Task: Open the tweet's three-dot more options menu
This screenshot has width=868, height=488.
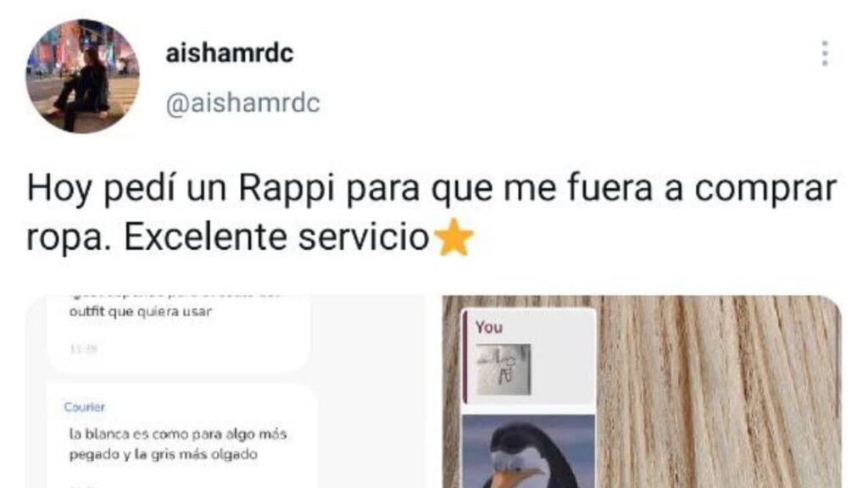Action: point(825,53)
